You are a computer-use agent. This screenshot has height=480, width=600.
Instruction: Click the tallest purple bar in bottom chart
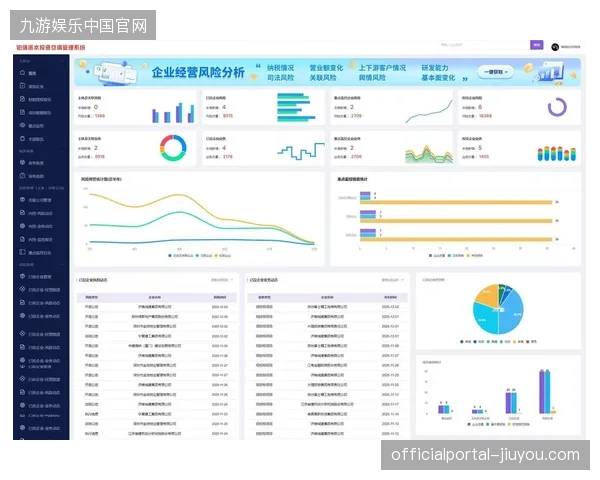tap(542, 392)
